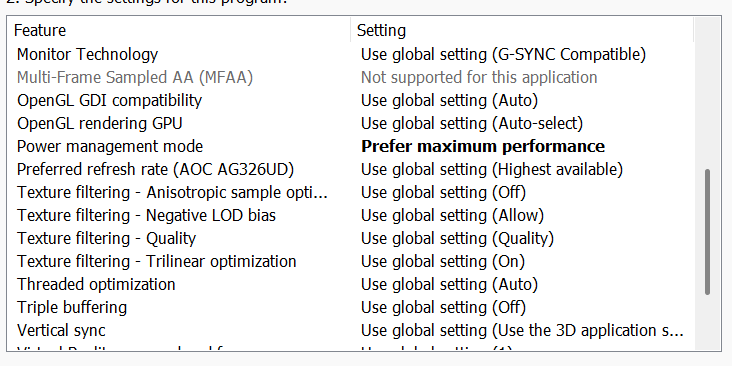This screenshot has height=366, width=732.
Task: Click the Setting column header
Action: click(522, 30)
